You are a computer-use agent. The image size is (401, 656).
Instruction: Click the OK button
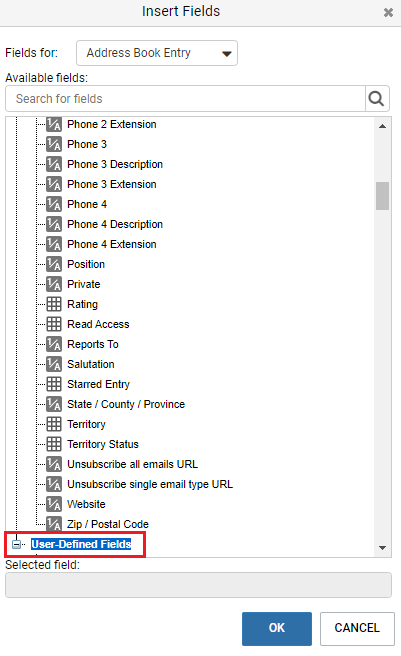coord(277,628)
